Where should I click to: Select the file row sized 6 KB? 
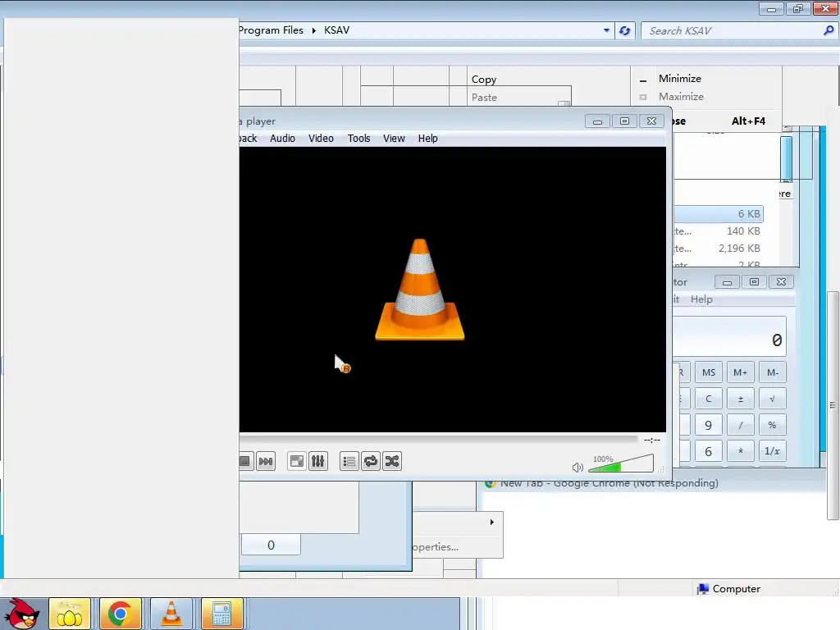[718, 214]
